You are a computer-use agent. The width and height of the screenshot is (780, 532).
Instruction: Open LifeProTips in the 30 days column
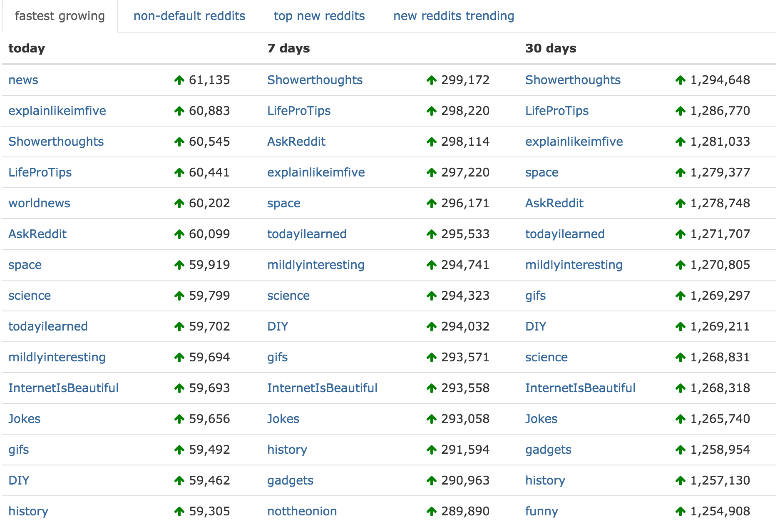click(557, 111)
